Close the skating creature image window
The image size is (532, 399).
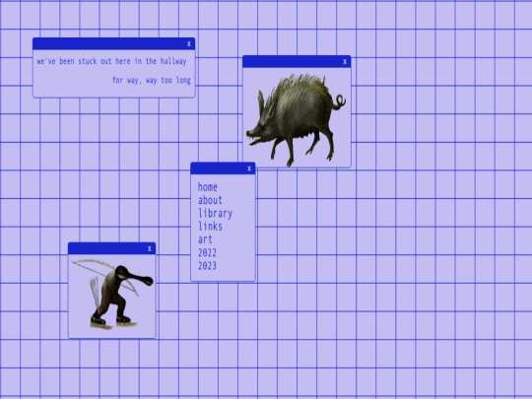point(150,248)
